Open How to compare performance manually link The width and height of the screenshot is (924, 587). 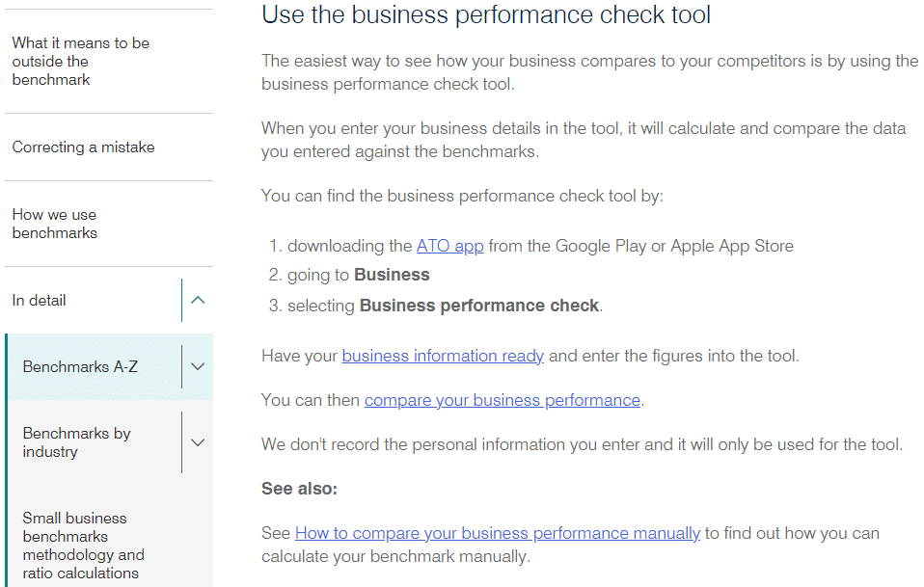pos(497,533)
